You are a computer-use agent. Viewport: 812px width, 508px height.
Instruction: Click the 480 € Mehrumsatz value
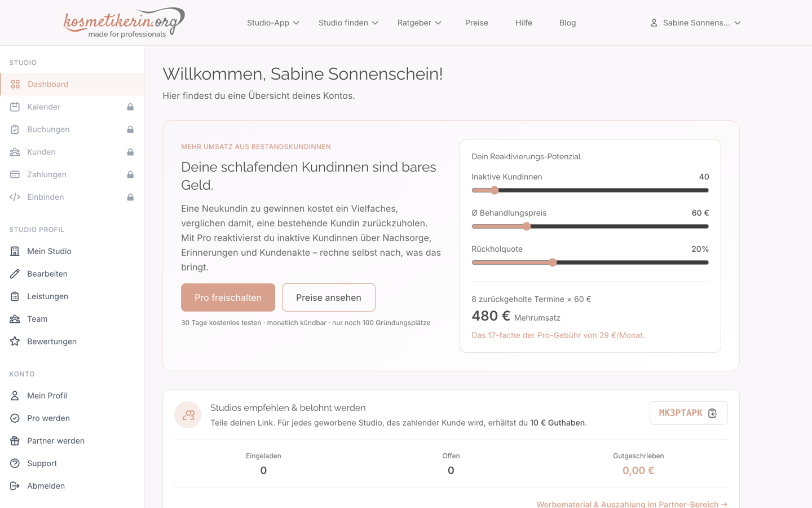(516, 316)
